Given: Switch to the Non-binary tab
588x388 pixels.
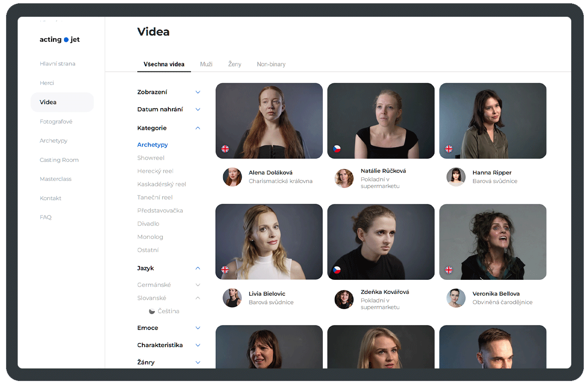Looking at the screenshot, I should pyautogui.click(x=271, y=64).
